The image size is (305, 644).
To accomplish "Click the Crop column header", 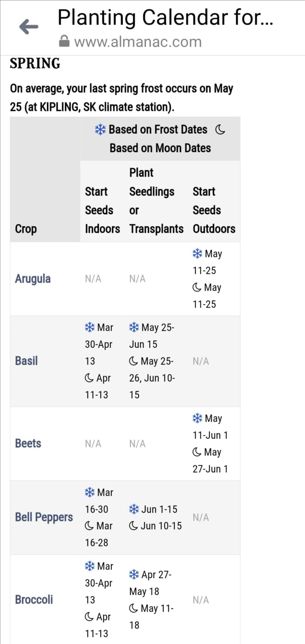I will [26, 229].
